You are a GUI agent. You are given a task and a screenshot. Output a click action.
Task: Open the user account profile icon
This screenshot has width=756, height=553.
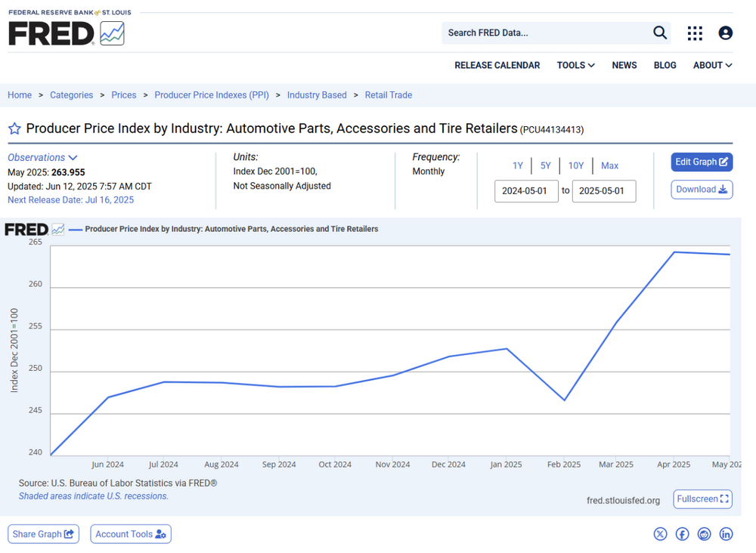point(725,32)
